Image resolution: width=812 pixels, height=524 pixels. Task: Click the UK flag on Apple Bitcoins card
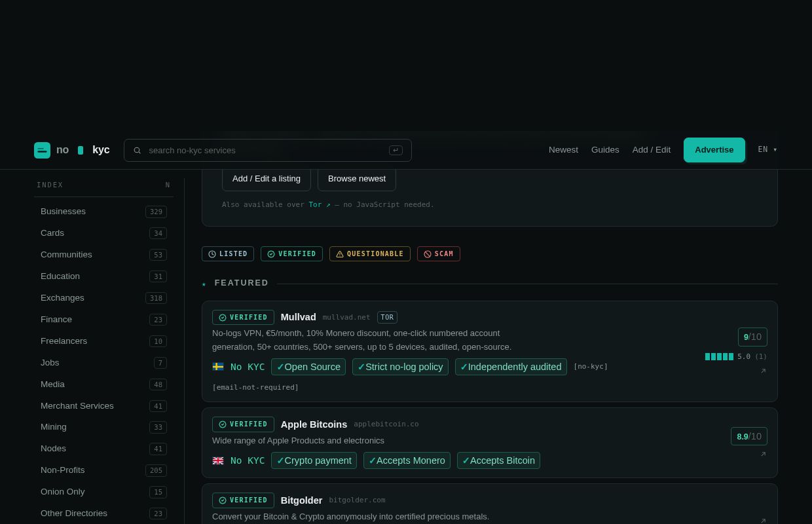tap(218, 460)
